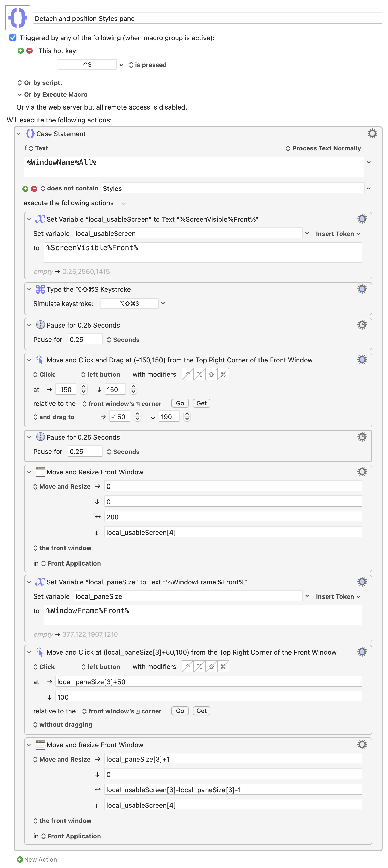Open 'execute the following actions' popup

[124, 203]
